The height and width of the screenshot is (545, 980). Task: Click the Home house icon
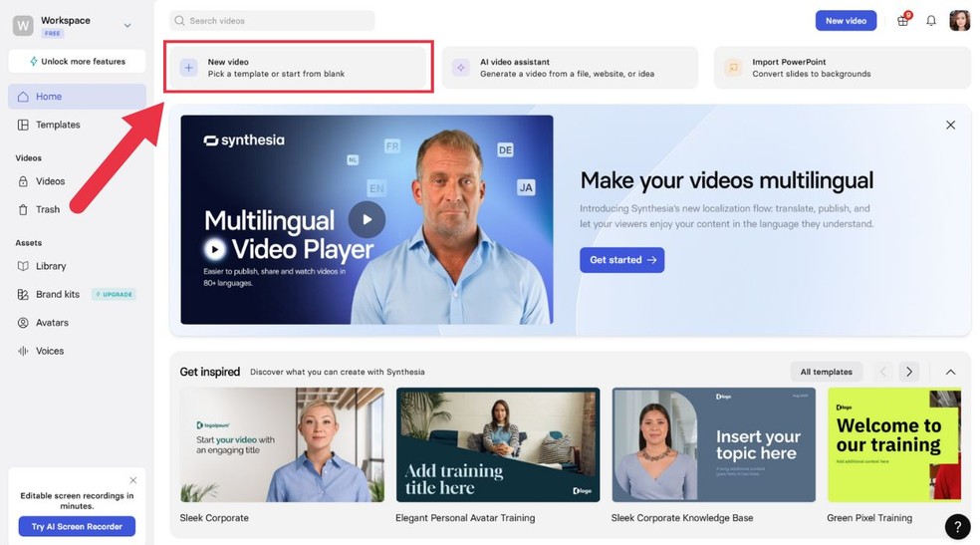[23, 97]
